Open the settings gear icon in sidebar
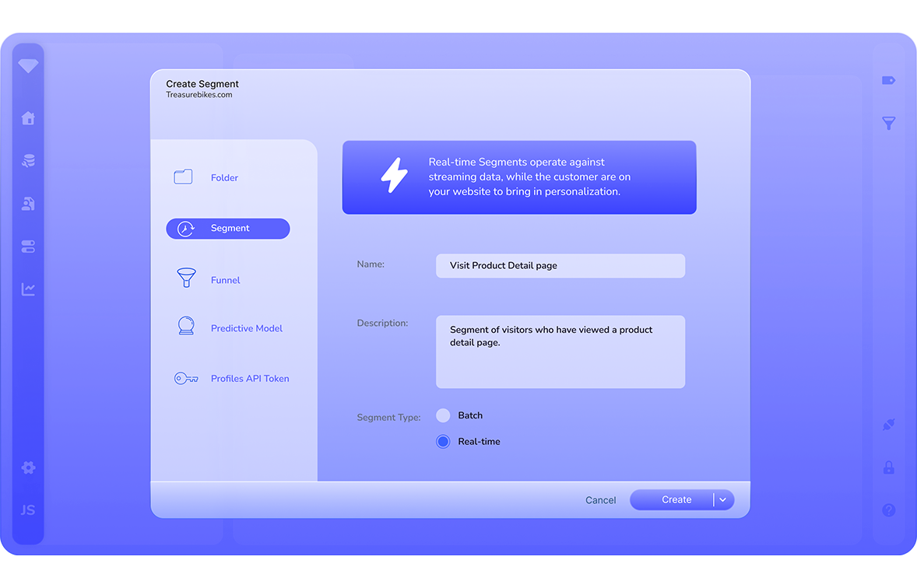The height and width of the screenshot is (588, 917). click(x=28, y=467)
